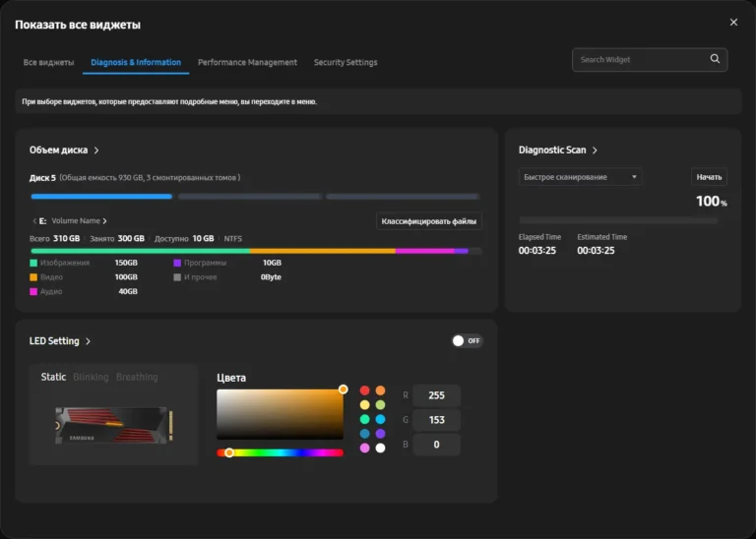This screenshot has height=539, width=756.
Task: Click Классифицировать файлы button
Action: click(x=428, y=221)
